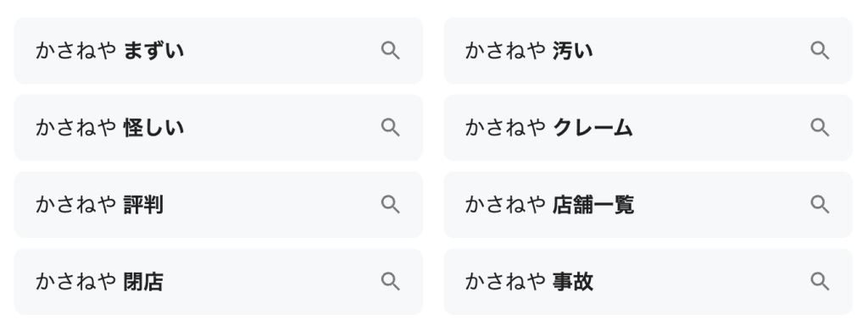Open the かさねや まずい suggestion text

coord(109,51)
